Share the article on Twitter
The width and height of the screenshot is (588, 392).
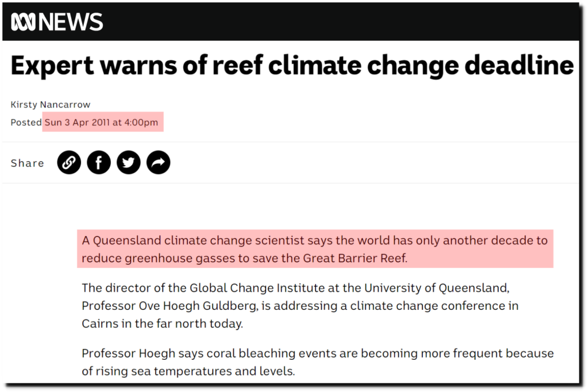(129, 162)
